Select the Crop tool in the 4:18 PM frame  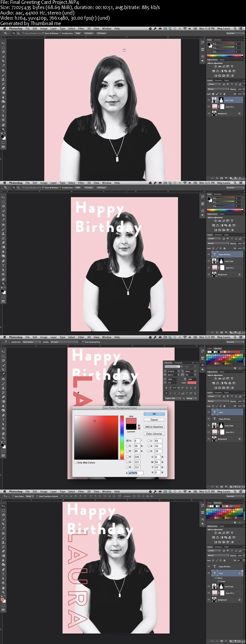(x=4, y=61)
